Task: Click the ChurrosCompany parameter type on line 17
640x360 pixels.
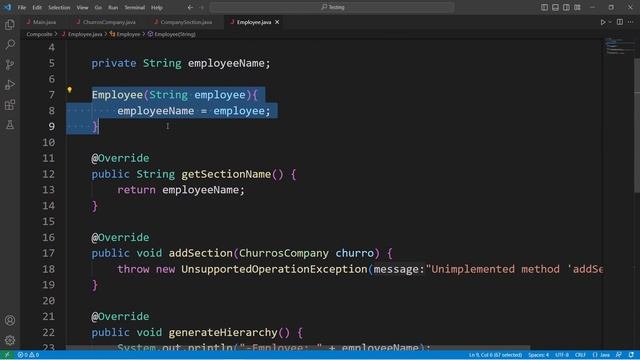Action: click(284, 253)
